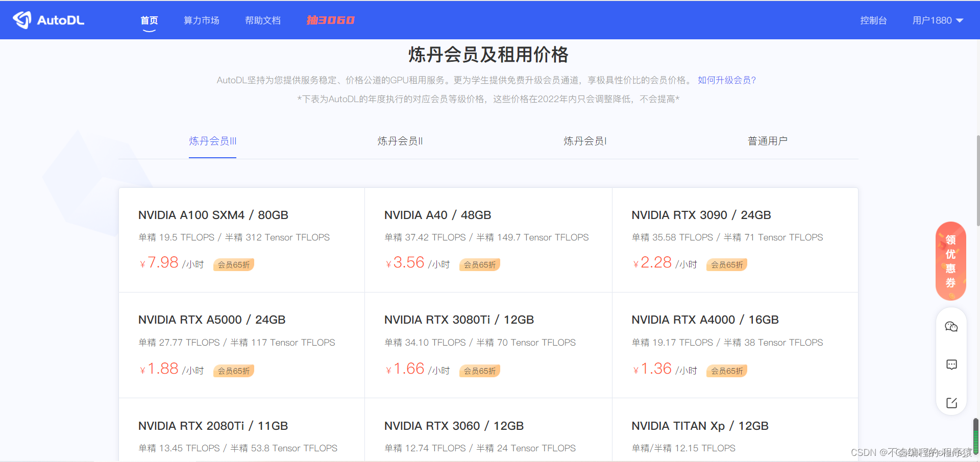The width and height of the screenshot is (980, 462).
Task: Select the NVIDIA A40 / 48GB pricing card
Action: point(488,240)
